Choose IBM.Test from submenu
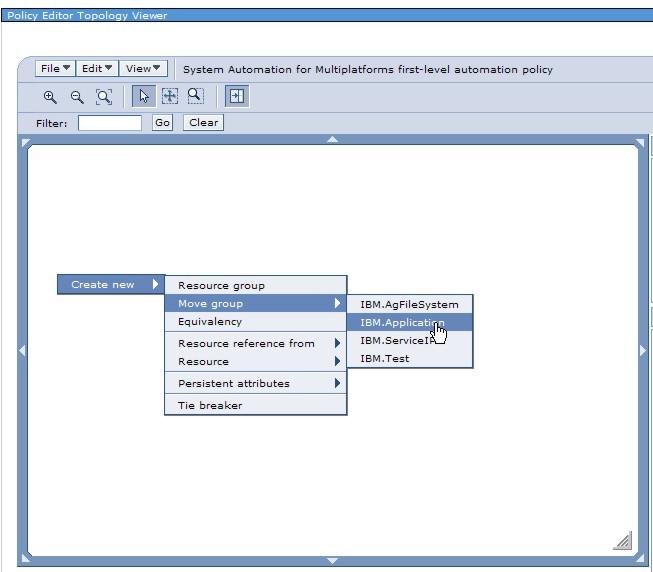Screen dimensions: 653x572 pyautogui.click(x=410, y=358)
